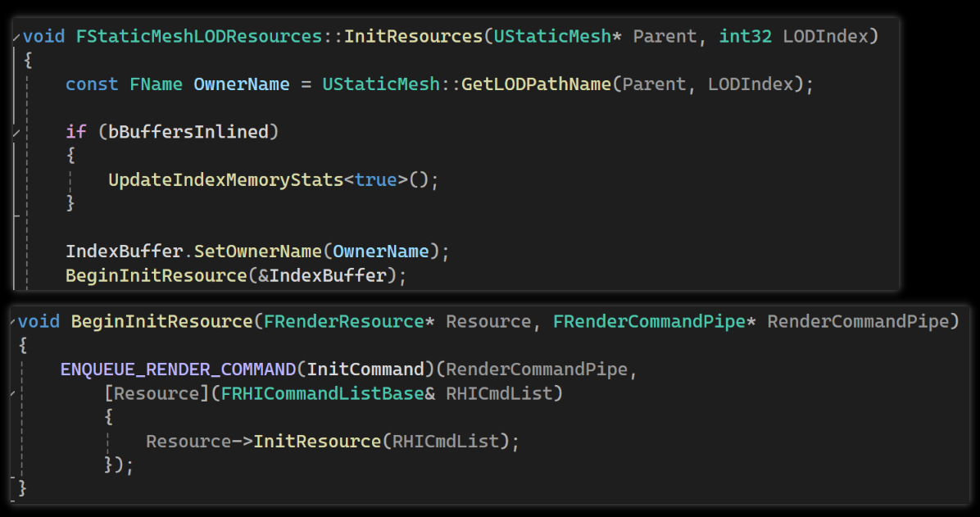Select the FStaticMeshLODResources class name

point(199,36)
